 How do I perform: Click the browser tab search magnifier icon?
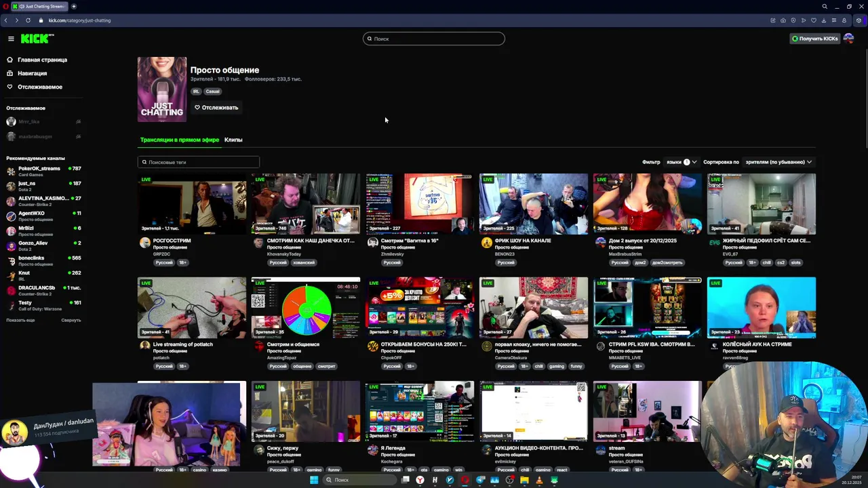pyautogui.click(x=825, y=6)
